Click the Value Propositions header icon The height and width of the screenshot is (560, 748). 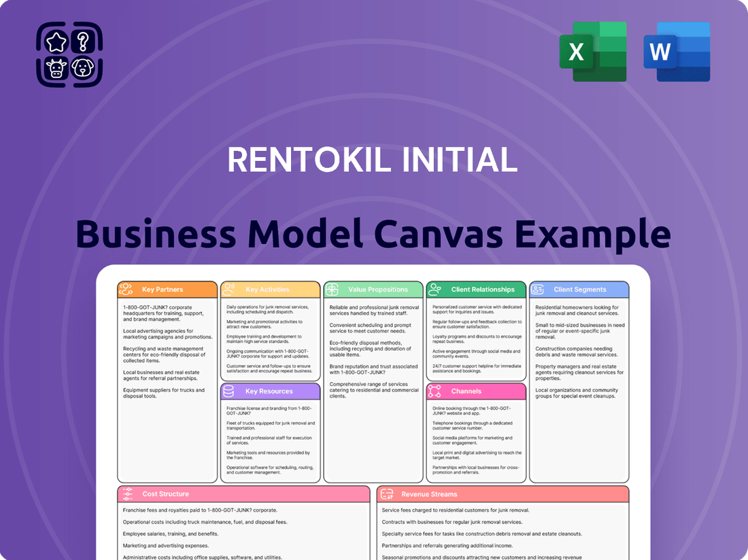(x=333, y=290)
